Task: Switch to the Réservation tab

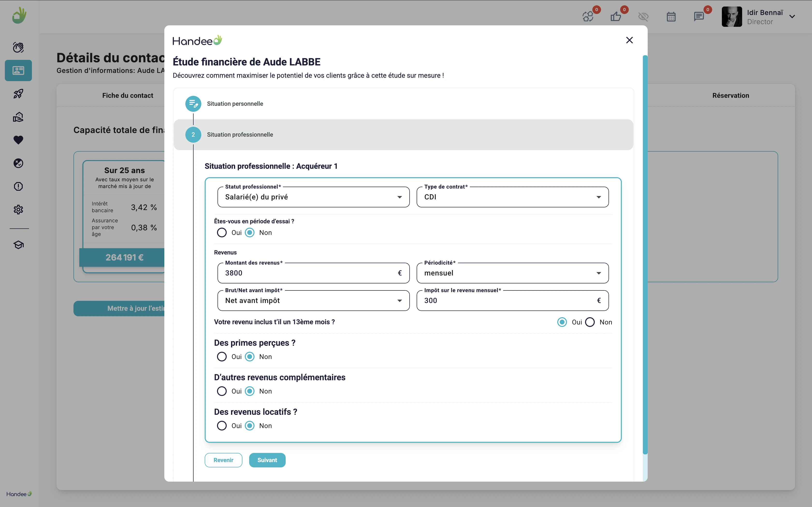Action: click(x=731, y=96)
